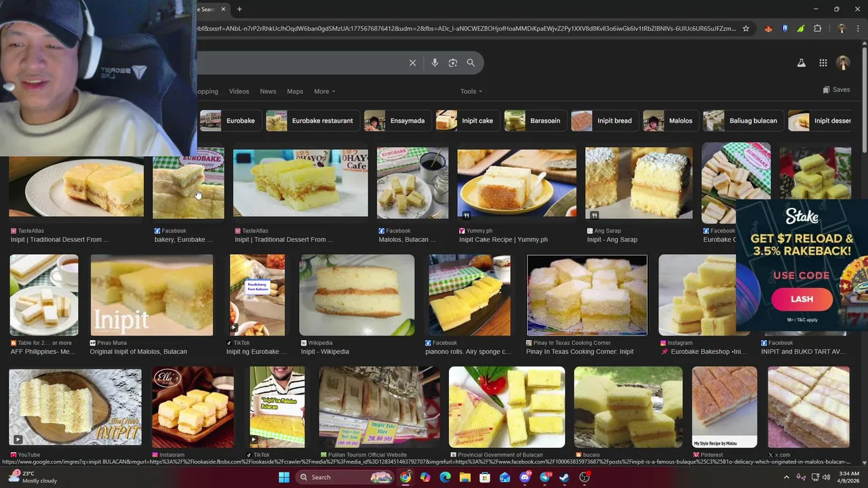Open pianono rolls Facebook result link
The image size is (868, 488).
[x=468, y=352]
